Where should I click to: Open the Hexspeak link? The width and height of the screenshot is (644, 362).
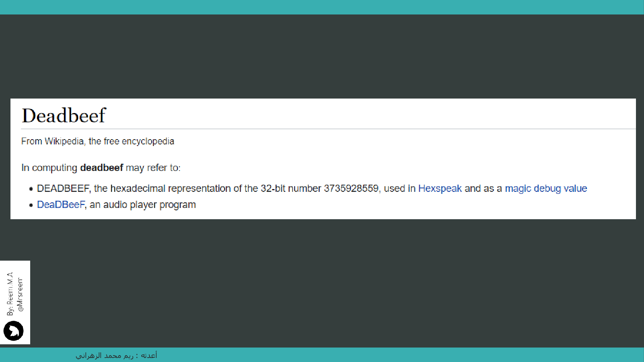tap(440, 189)
